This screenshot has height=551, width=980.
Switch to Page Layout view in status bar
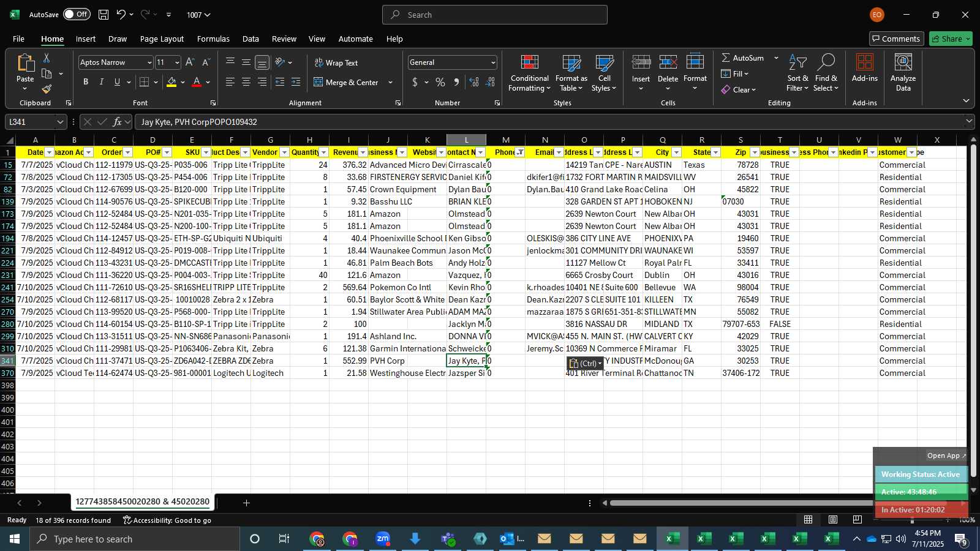(x=833, y=520)
